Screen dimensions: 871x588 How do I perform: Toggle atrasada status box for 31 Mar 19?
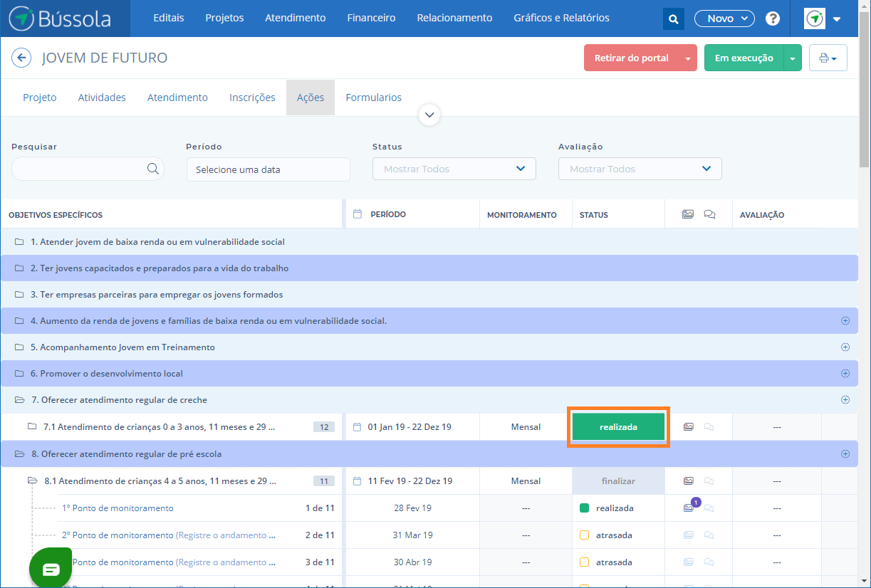584,535
